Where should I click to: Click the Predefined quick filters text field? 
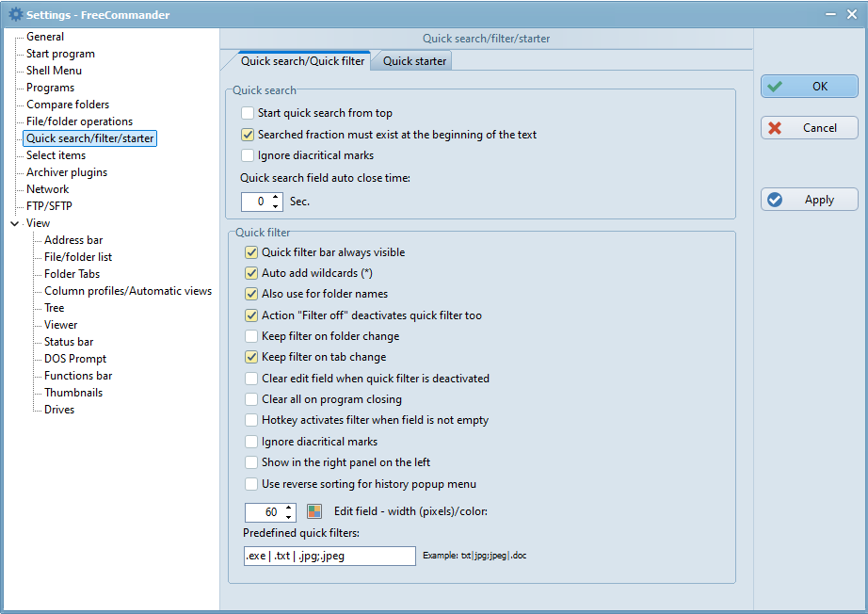tap(330, 556)
